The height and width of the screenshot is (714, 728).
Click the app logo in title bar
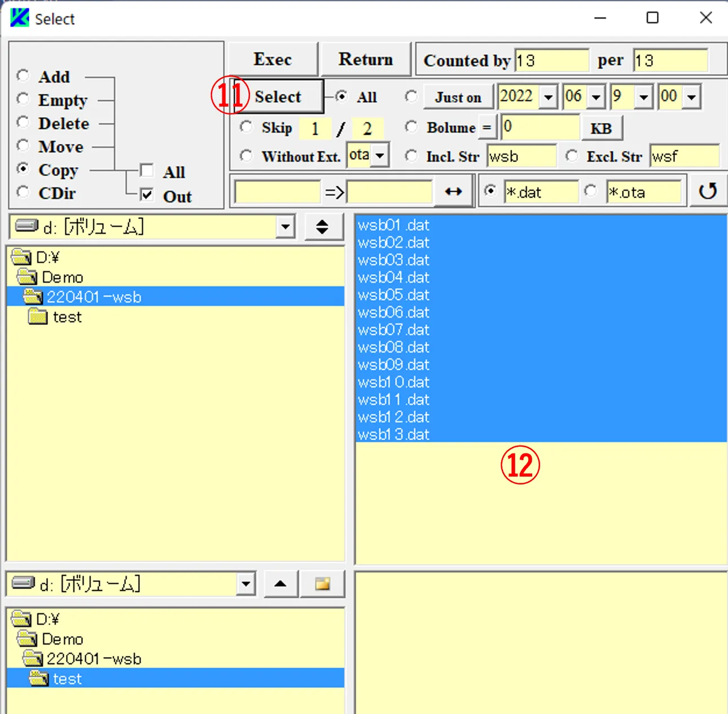(20, 17)
